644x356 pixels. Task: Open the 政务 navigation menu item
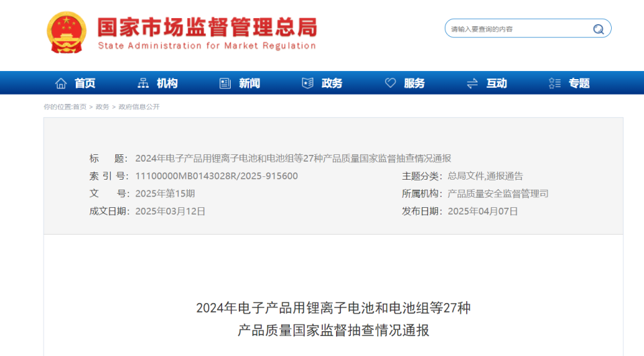pyautogui.click(x=332, y=83)
